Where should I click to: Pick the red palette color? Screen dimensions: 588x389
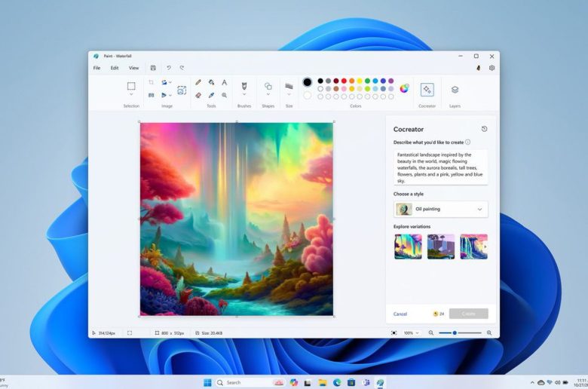(x=344, y=81)
